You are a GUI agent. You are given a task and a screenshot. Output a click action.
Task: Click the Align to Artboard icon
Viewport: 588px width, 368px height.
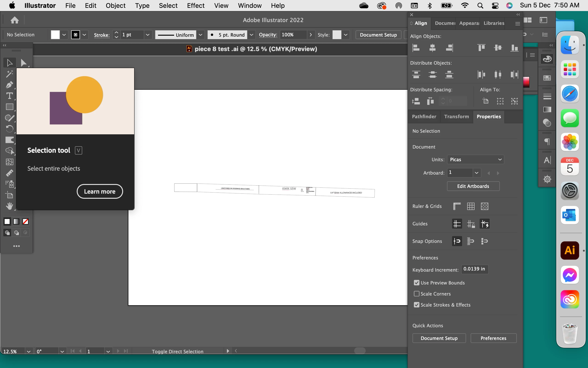[x=486, y=101]
